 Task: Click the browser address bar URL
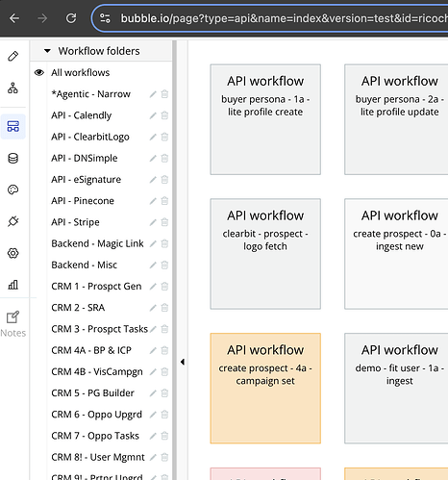[284, 18]
